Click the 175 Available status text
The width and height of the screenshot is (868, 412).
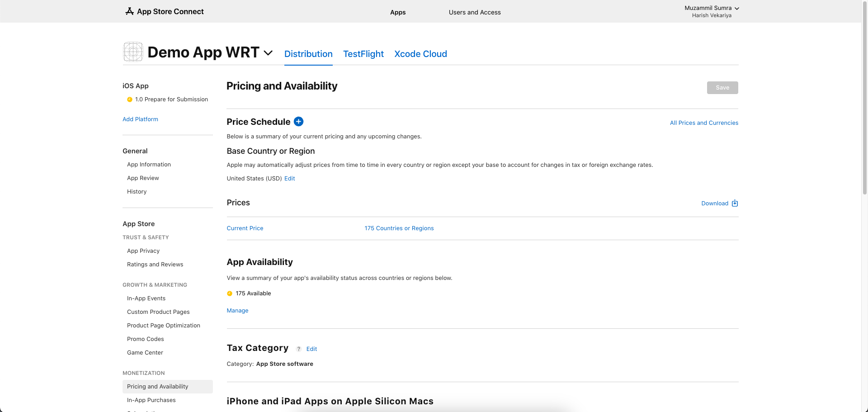coord(253,294)
